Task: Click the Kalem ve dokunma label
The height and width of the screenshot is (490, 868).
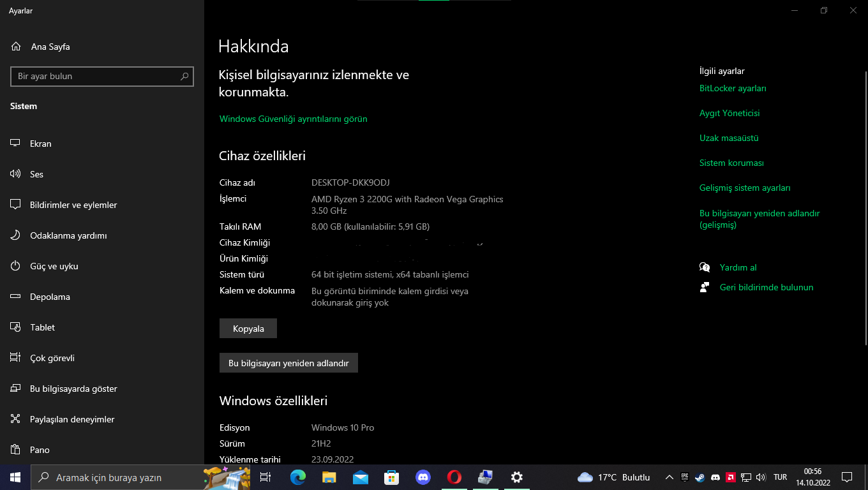Action: [x=257, y=290]
